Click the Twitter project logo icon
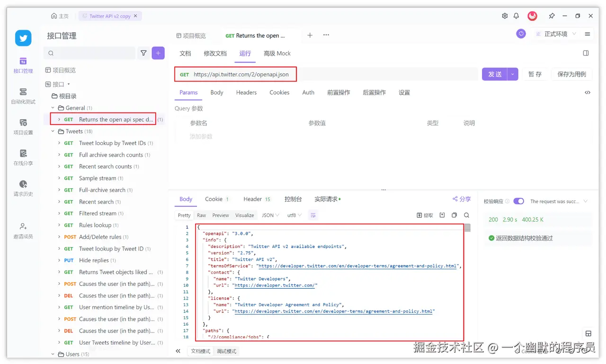Screen dimensions: 606x364 click(x=23, y=38)
